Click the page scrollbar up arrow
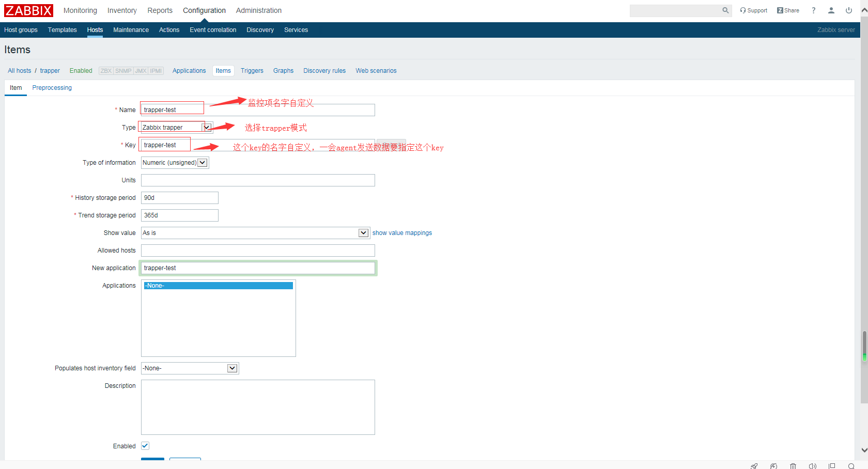868x469 pixels. point(864,10)
